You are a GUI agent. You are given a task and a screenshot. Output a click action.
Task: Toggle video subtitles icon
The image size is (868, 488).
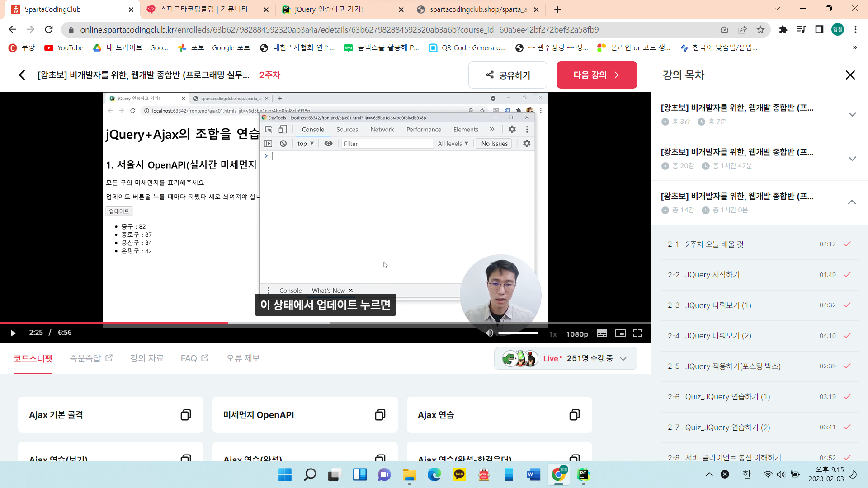[602, 333]
